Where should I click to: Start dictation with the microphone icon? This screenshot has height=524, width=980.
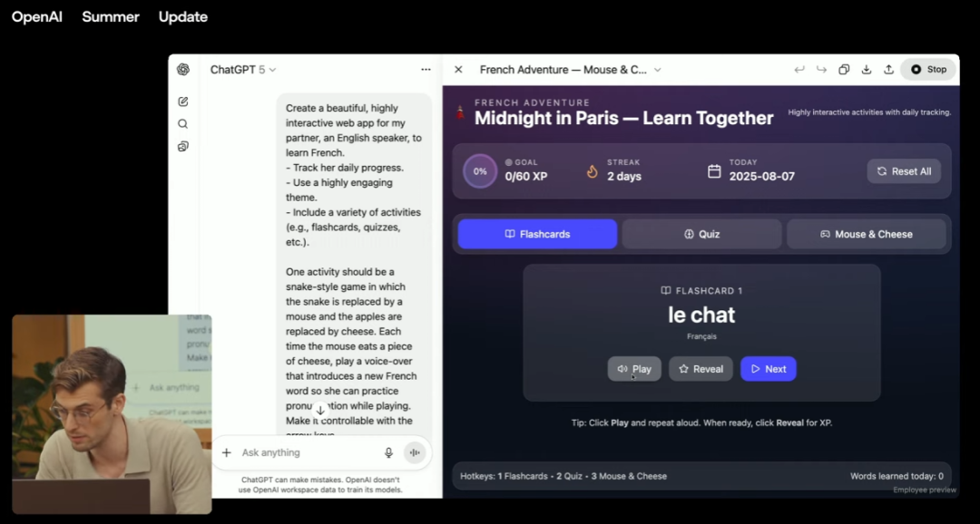click(x=388, y=452)
